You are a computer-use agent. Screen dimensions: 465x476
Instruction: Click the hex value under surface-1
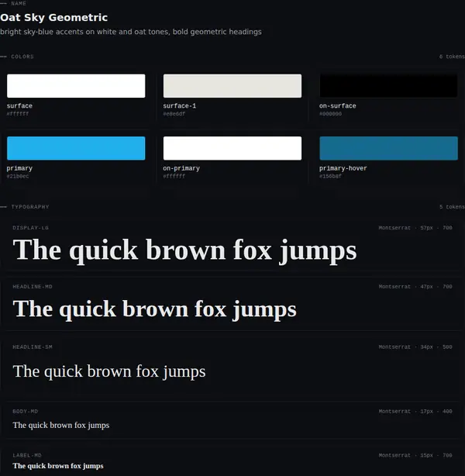click(174, 114)
